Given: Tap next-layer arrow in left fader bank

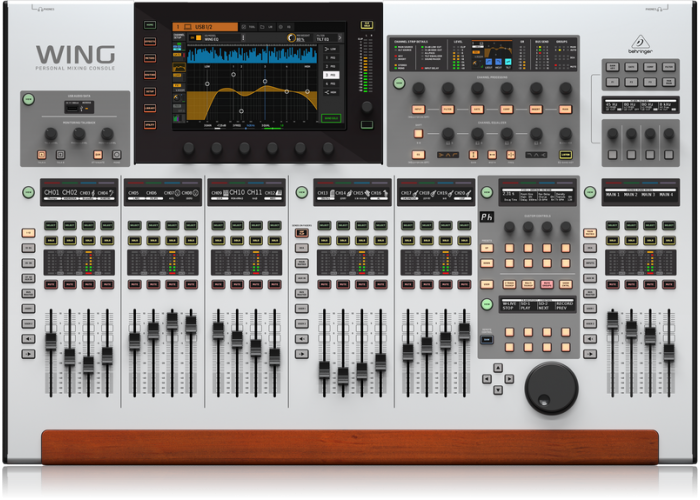Looking at the screenshot, I should pyautogui.click(x=28, y=354).
